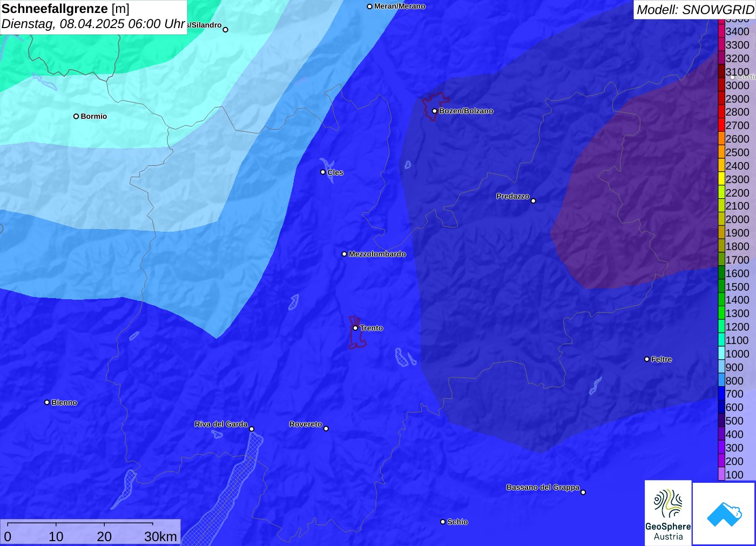The image size is (756, 546).
Task: Select the 400 m purple legend swatch
Action: click(721, 434)
